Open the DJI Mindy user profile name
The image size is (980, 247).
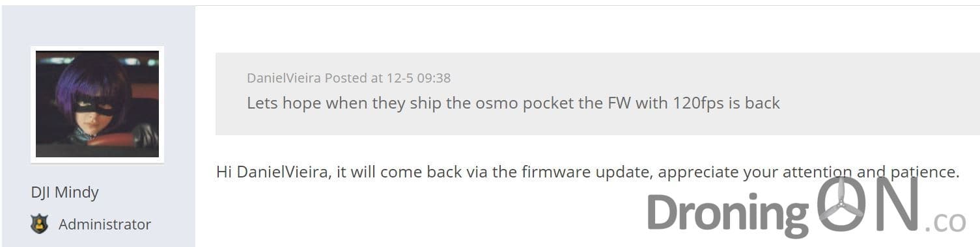(x=64, y=192)
